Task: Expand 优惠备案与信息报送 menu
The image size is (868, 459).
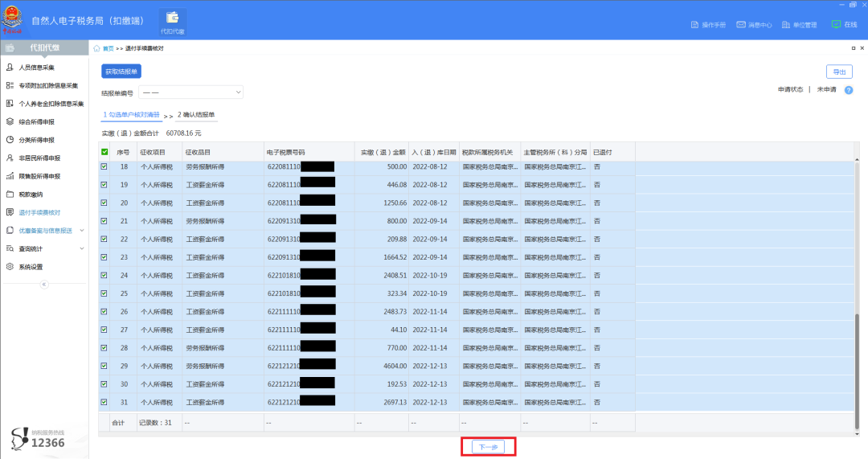Action: point(45,231)
